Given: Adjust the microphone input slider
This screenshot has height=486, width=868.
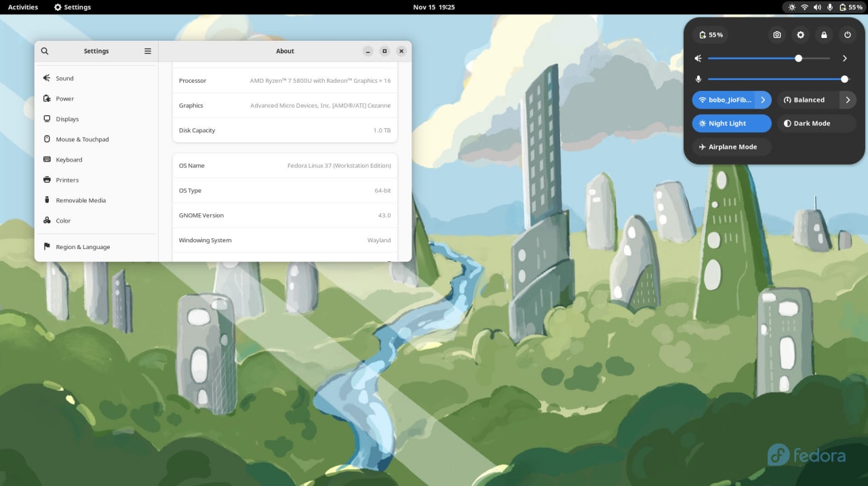Looking at the screenshot, I should pyautogui.click(x=778, y=79).
